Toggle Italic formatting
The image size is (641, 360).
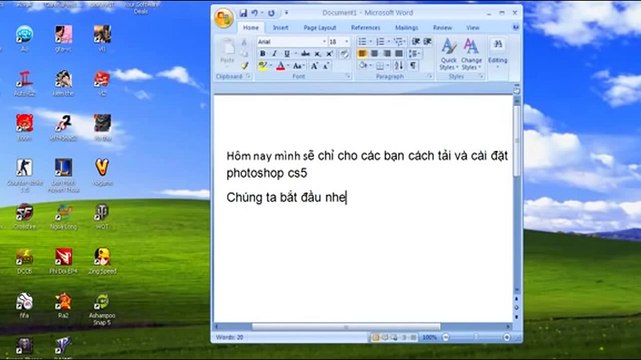274,54
